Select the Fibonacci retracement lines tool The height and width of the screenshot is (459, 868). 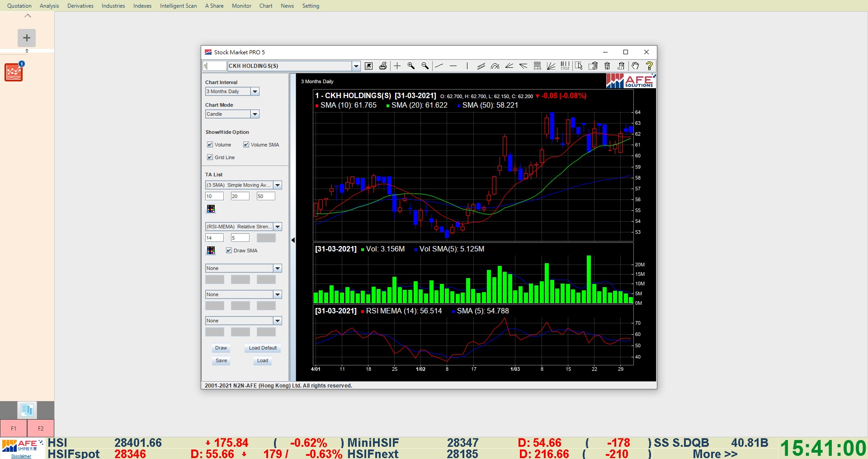(x=537, y=66)
